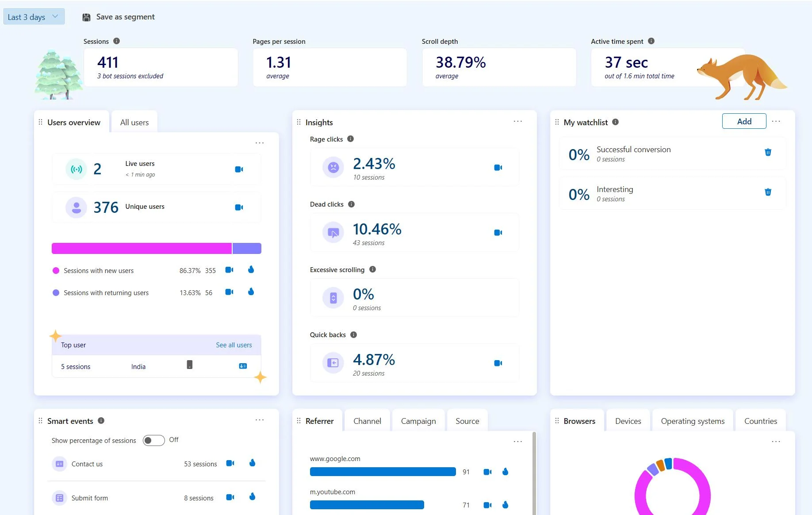Watch Quick backs session recordings

click(x=498, y=363)
